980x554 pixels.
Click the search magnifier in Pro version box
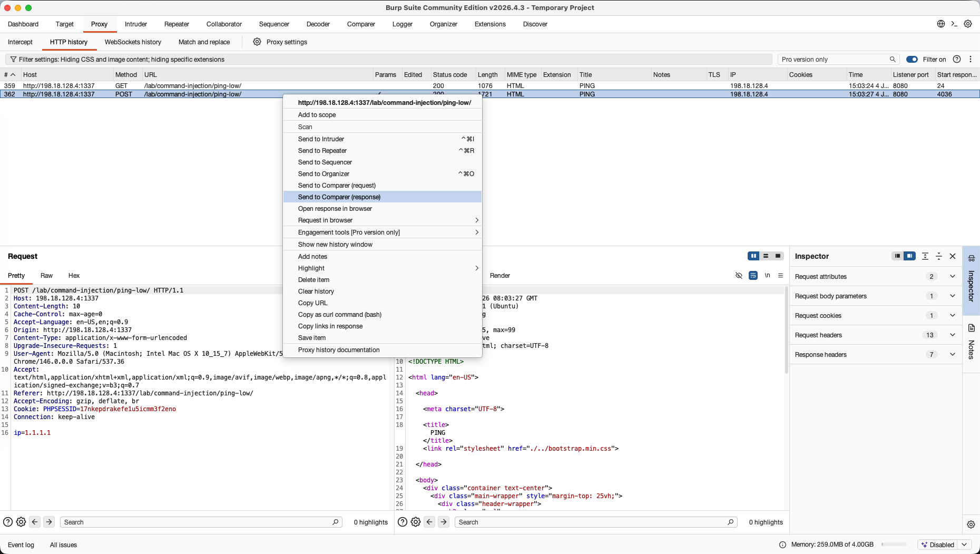click(x=893, y=60)
